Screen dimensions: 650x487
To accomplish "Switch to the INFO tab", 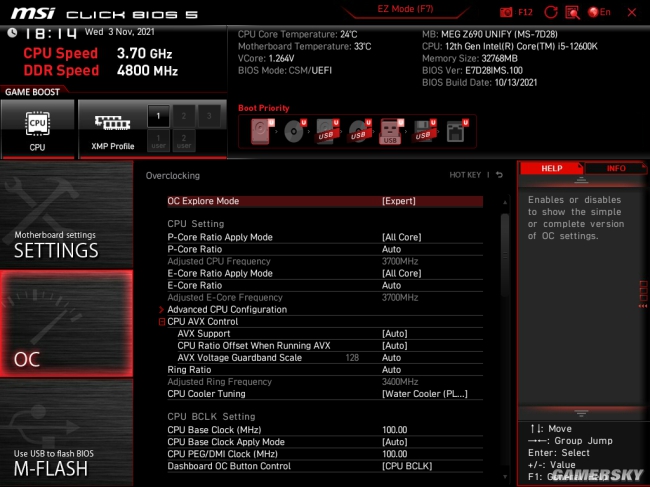I will [x=616, y=168].
